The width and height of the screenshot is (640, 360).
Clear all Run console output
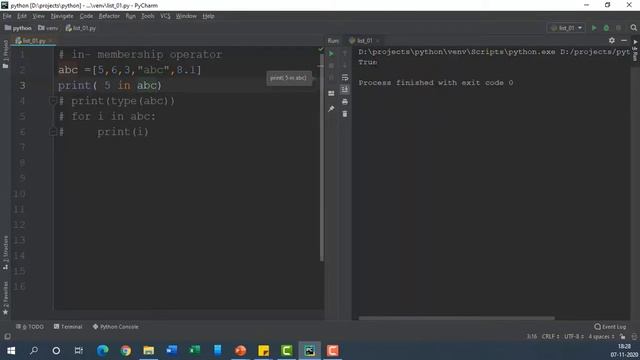coord(345,114)
